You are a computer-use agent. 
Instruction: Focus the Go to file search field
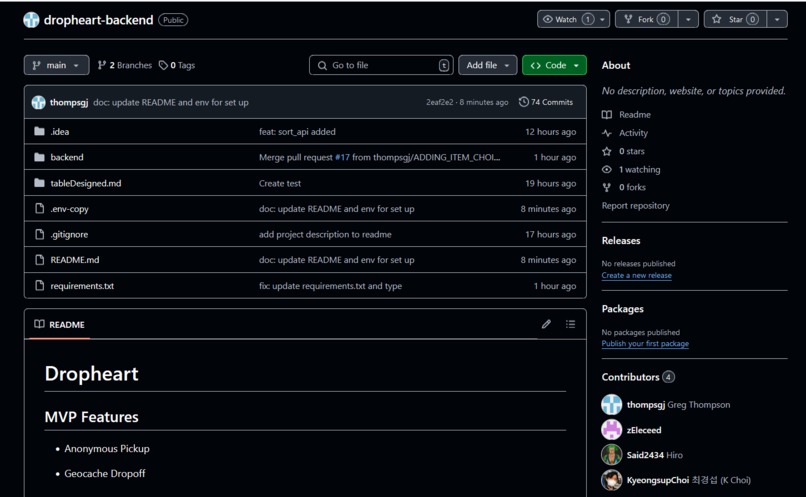click(x=381, y=65)
